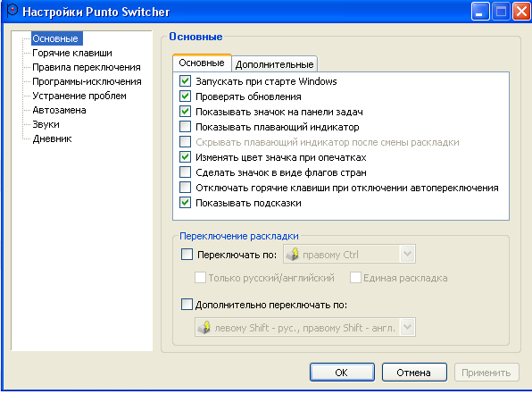Uncheck 'Показывать подсказки'
Image resolution: width=532 pixels, height=394 pixels.
tap(185, 203)
